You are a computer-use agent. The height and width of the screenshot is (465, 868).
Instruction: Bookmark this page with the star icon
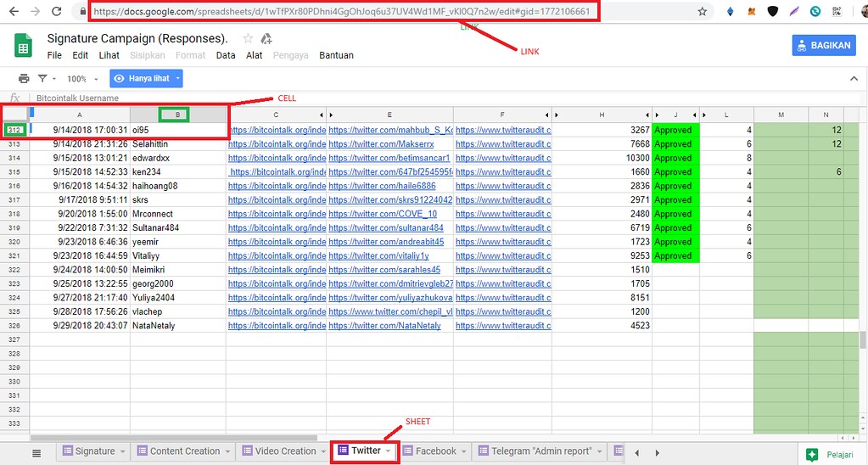(703, 11)
